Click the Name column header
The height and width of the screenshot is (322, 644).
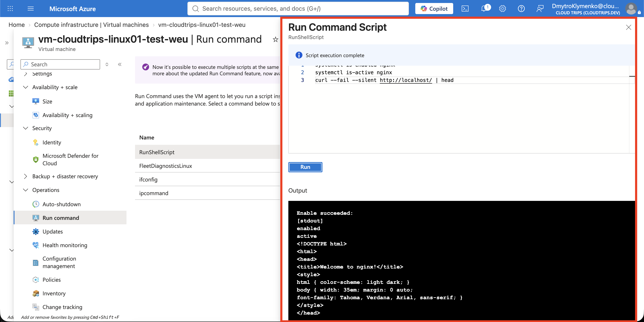click(147, 138)
